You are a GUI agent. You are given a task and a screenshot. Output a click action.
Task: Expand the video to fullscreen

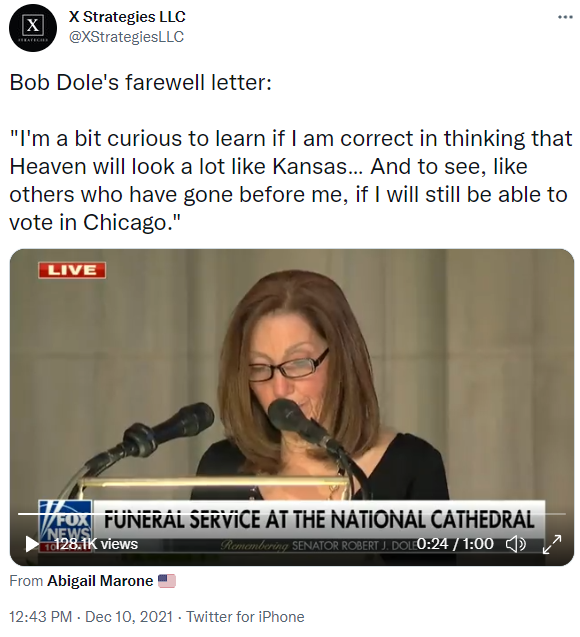[552, 544]
